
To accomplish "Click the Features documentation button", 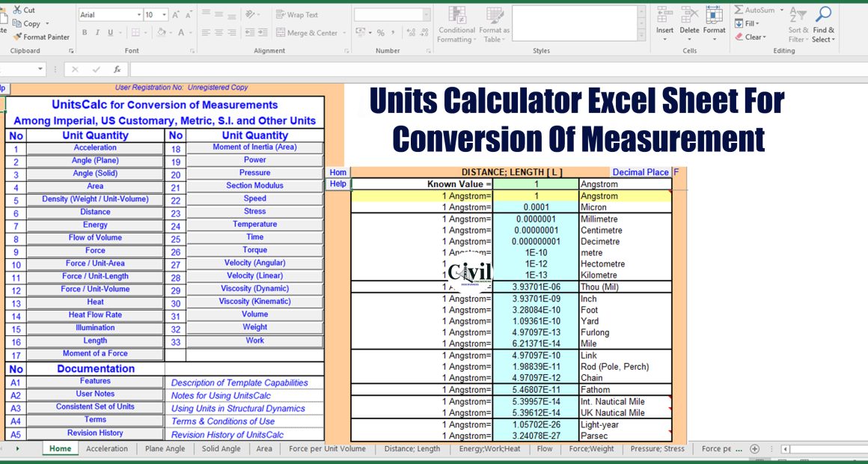I will click(95, 381).
